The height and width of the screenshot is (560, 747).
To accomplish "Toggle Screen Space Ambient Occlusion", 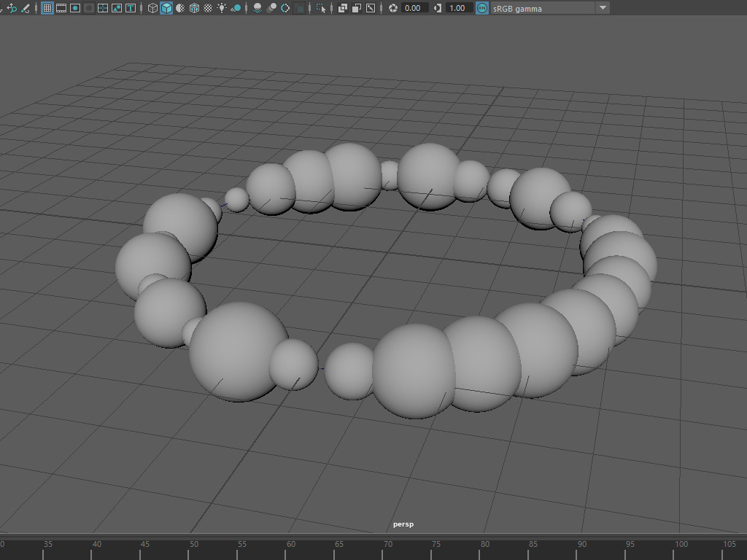I will coord(258,8).
